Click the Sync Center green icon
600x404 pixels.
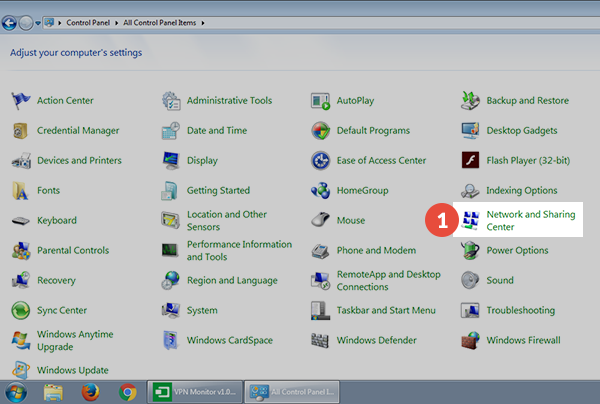[x=20, y=310]
